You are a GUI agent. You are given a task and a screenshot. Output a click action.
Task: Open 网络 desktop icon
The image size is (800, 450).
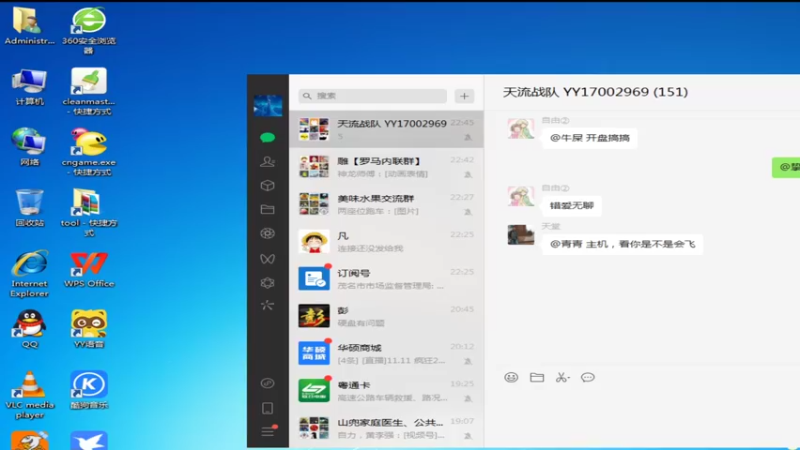29,147
